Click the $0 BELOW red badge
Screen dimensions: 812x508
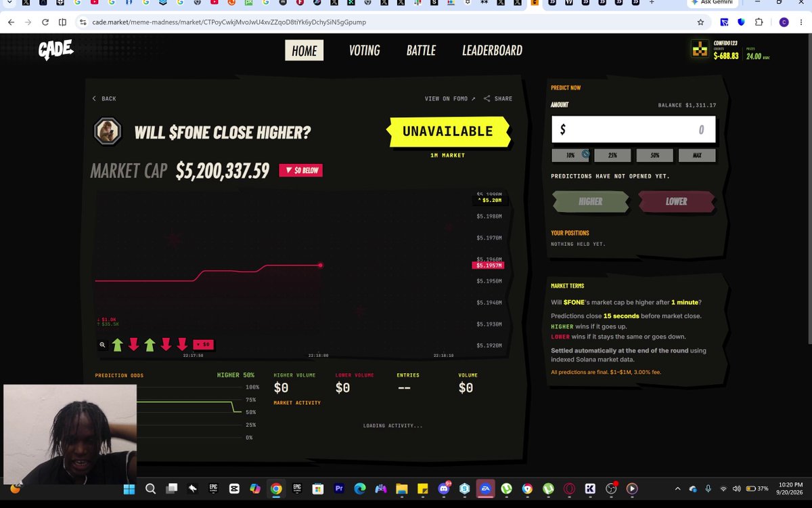301,171
